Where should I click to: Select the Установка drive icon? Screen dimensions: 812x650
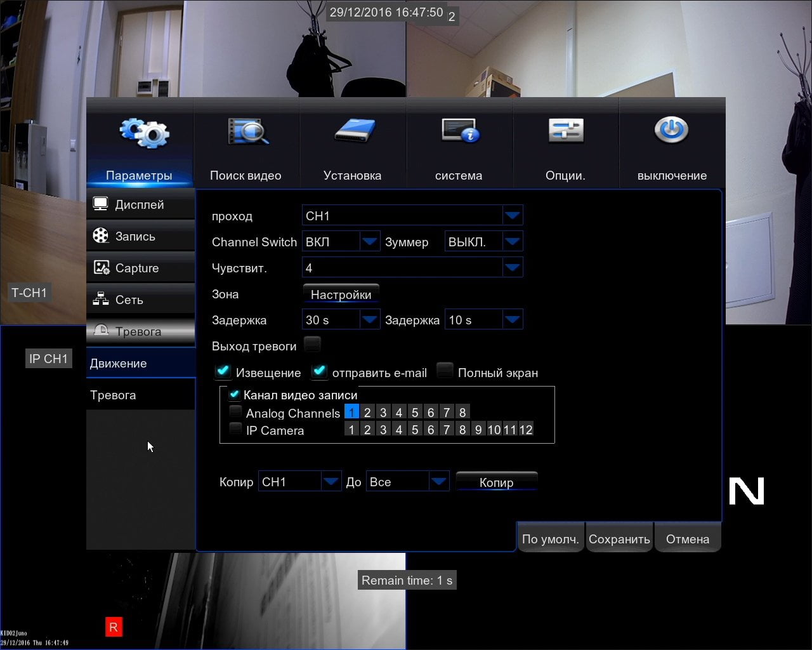click(355, 131)
